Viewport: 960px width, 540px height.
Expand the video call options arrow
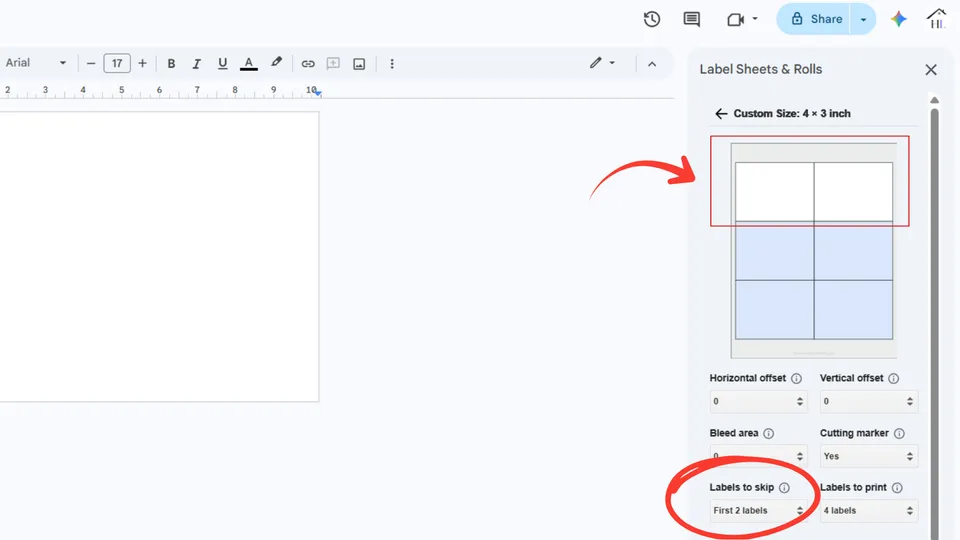click(x=755, y=19)
